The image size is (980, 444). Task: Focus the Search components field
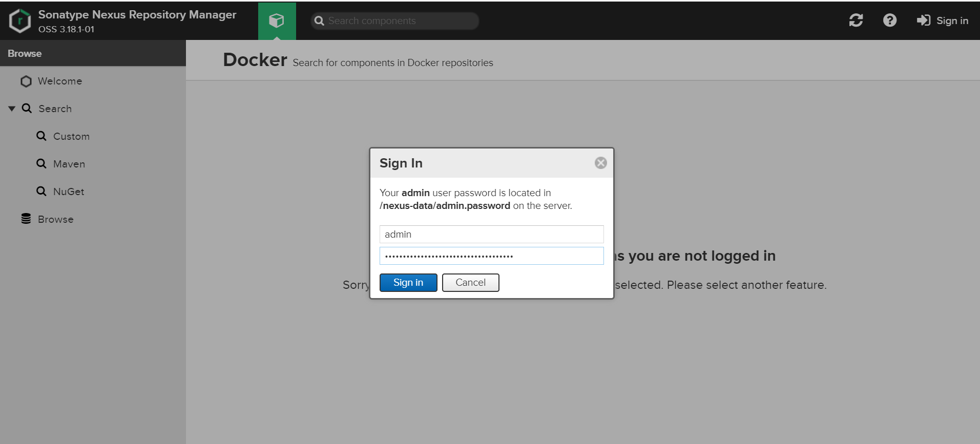coord(395,21)
